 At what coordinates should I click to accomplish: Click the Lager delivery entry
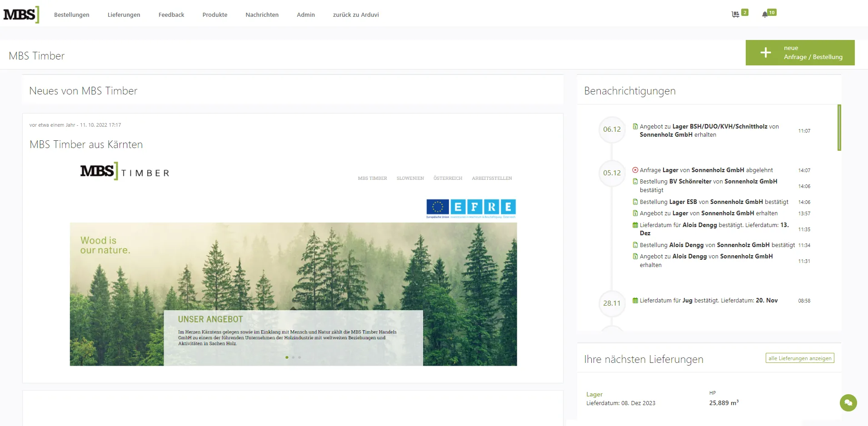(x=594, y=395)
